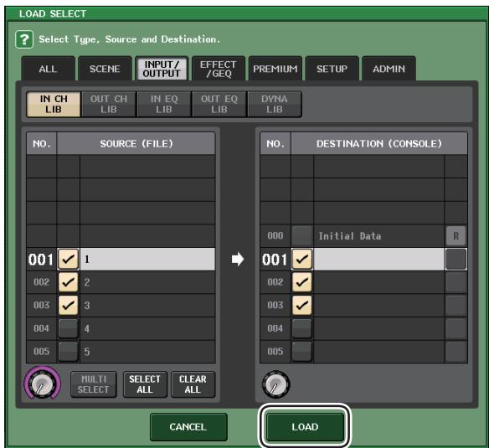Check source file item 005 checkbox
The height and width of the screenshot is (448, 489).
pyautogui.click(x=68, y=352)
